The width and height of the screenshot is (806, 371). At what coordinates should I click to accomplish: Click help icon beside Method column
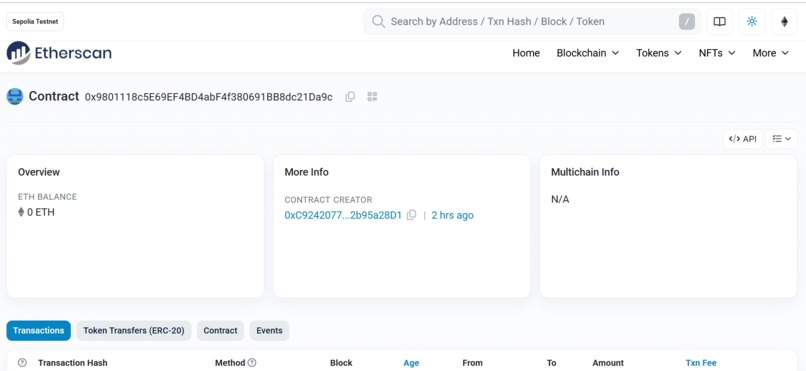click(252, 363)
